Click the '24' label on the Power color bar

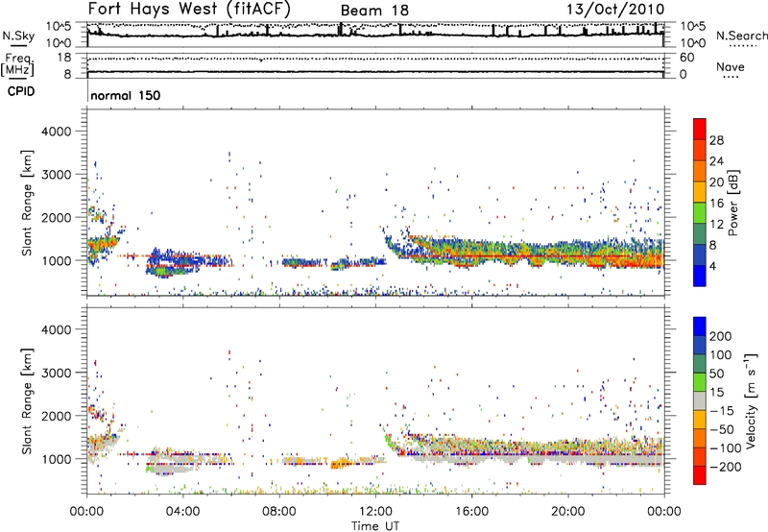(x=716, y=161)
